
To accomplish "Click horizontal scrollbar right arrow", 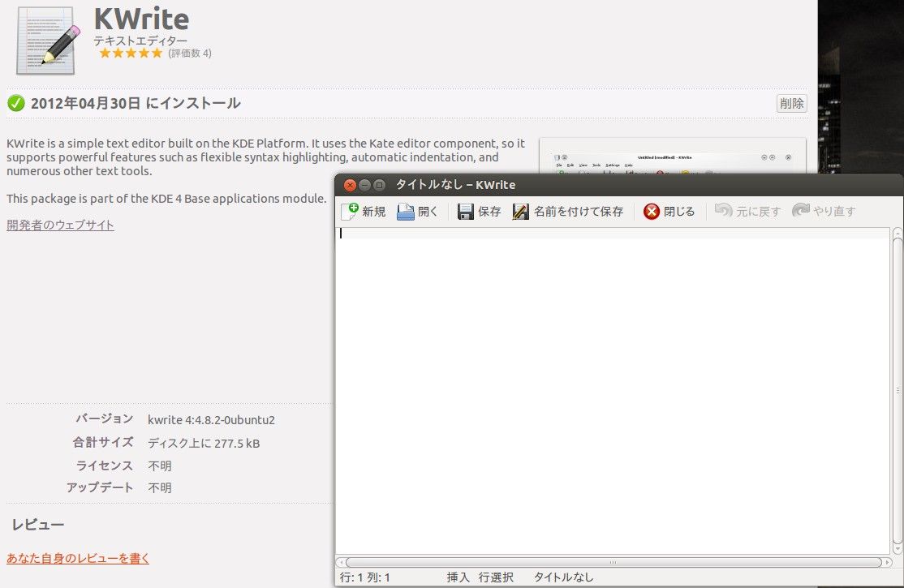I will pyautogui.click(x=887, y=562).
